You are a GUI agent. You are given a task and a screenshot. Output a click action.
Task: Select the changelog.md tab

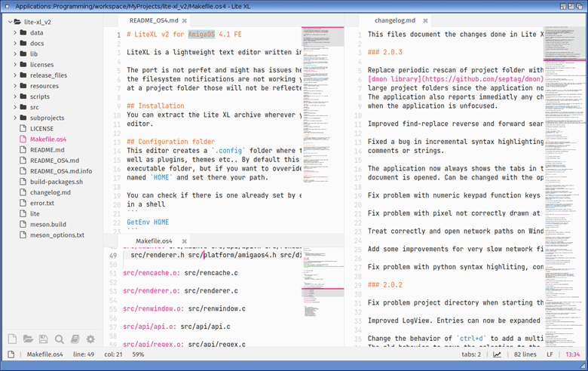(396, 20)
